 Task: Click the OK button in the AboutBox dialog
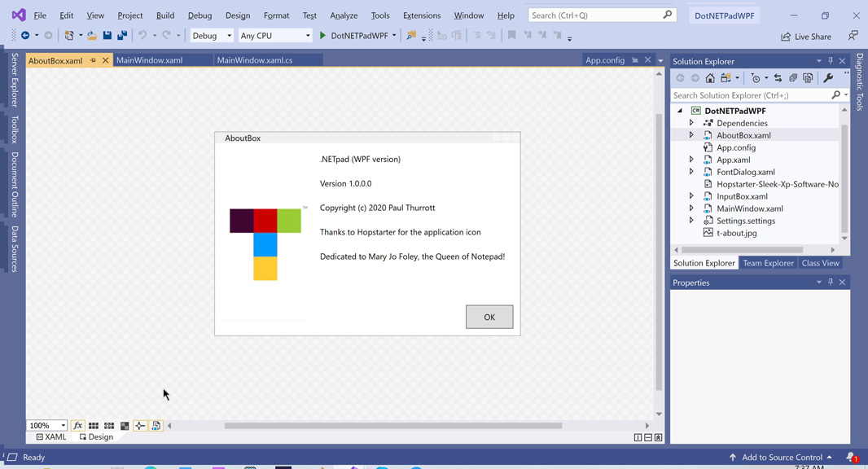click(x=489, y=317)
